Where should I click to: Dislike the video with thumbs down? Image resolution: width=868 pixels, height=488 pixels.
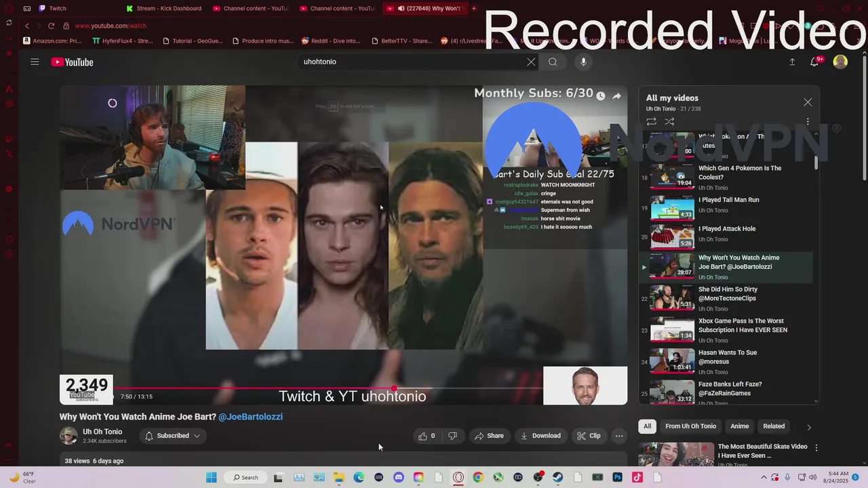452,436
